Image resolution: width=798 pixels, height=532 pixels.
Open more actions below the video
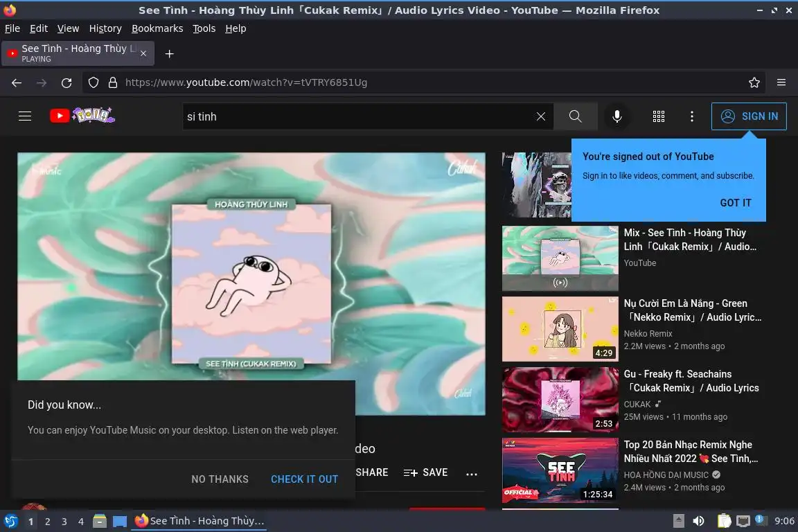[x=472, y=474]
